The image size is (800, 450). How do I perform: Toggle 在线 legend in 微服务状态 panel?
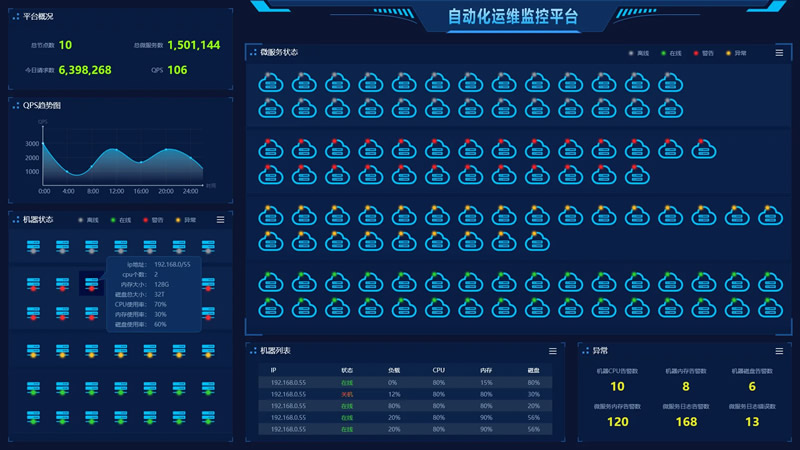(671, 53)
